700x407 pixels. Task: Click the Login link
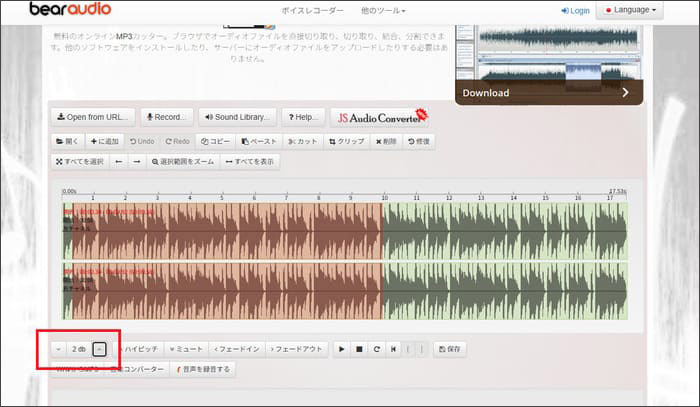pyautogui.click(x=575, y=10)
